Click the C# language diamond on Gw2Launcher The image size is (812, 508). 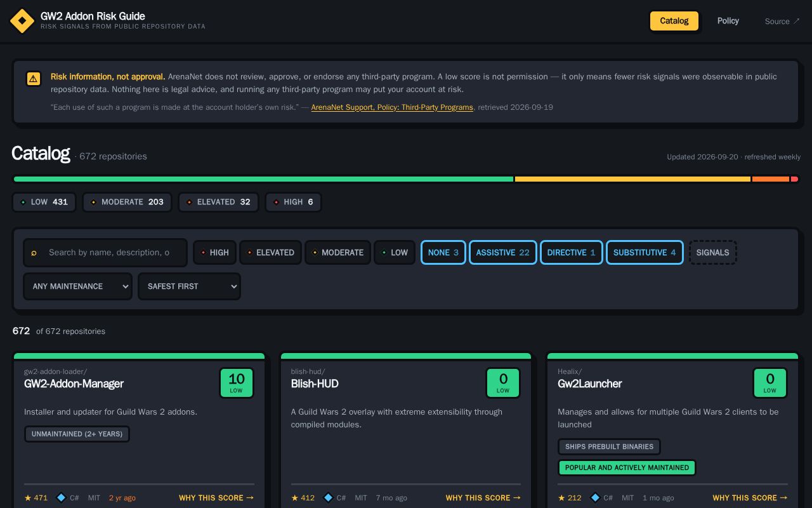[x=595, y=498]
